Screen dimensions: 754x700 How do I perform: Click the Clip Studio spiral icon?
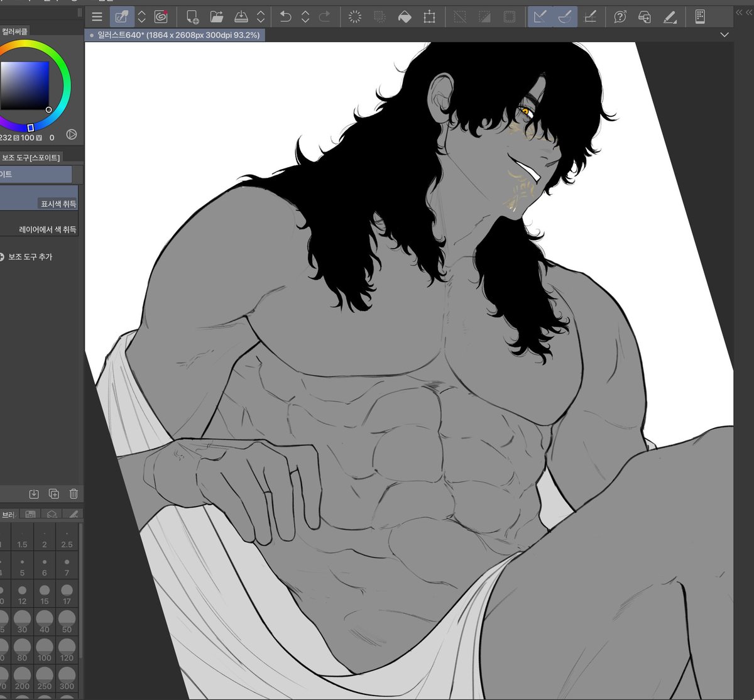pos(161,17)
